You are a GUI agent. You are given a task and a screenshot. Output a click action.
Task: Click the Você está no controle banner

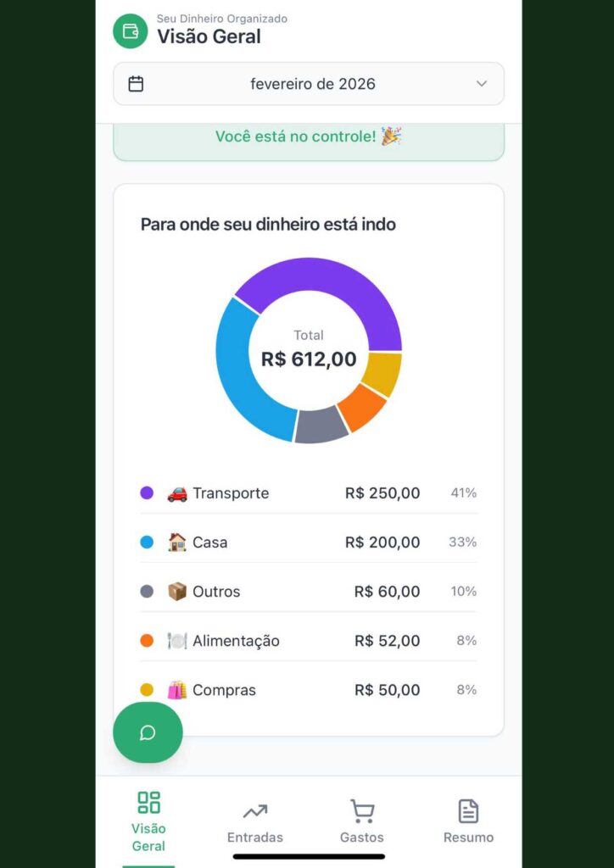point(309,138)
